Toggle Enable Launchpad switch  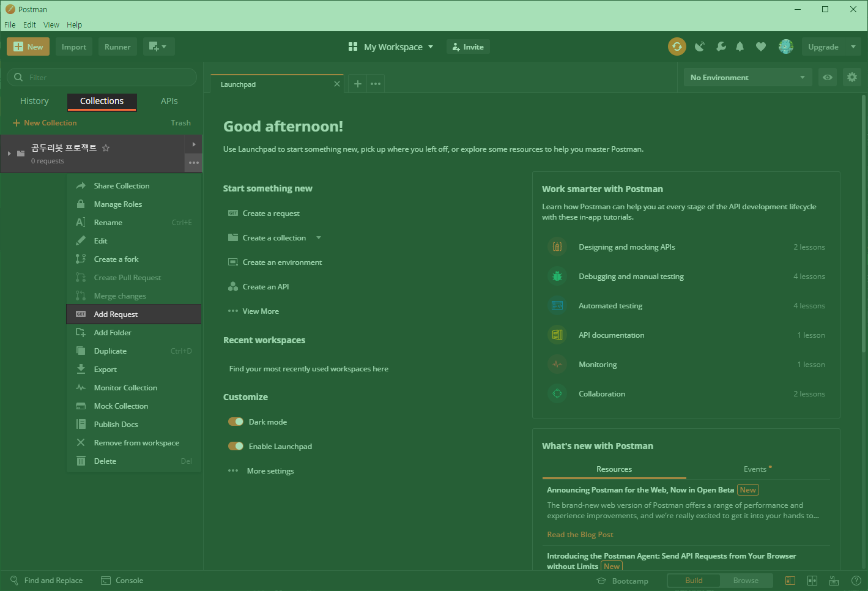click(236, 446)
